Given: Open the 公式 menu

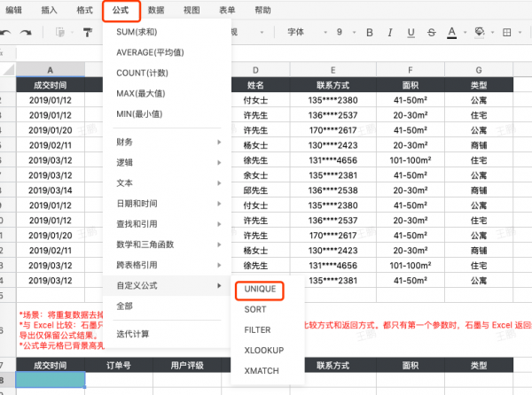Looking at the screenshot, I should click(121, 11).
